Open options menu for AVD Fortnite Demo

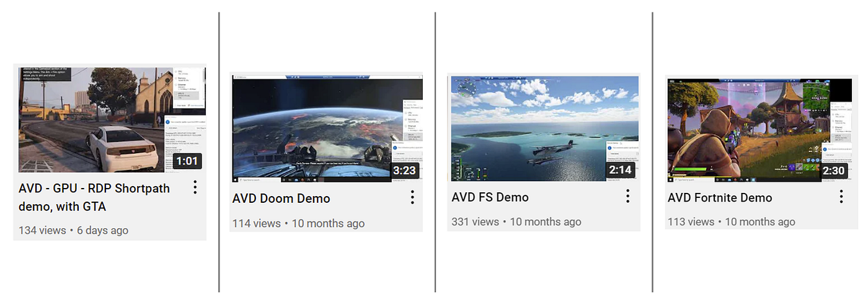pos(841,197)
